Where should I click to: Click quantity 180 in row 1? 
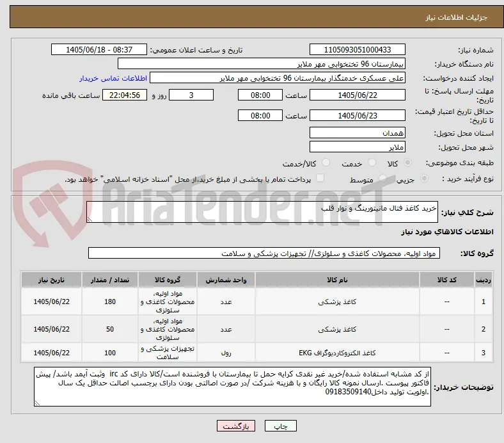click(x=110, y=302)
